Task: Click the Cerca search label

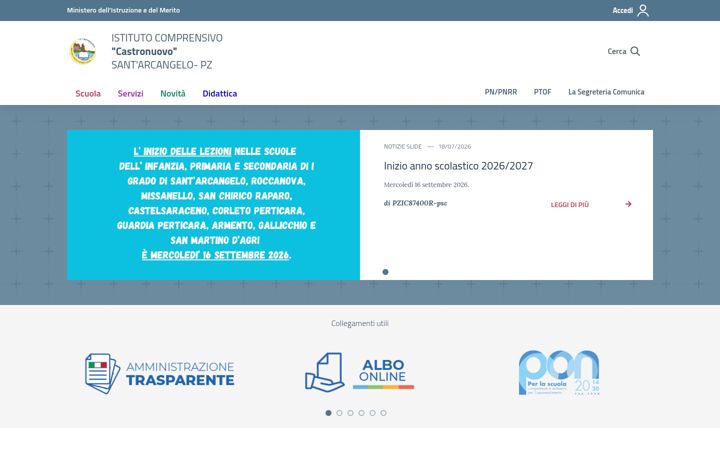Action: 617,51
